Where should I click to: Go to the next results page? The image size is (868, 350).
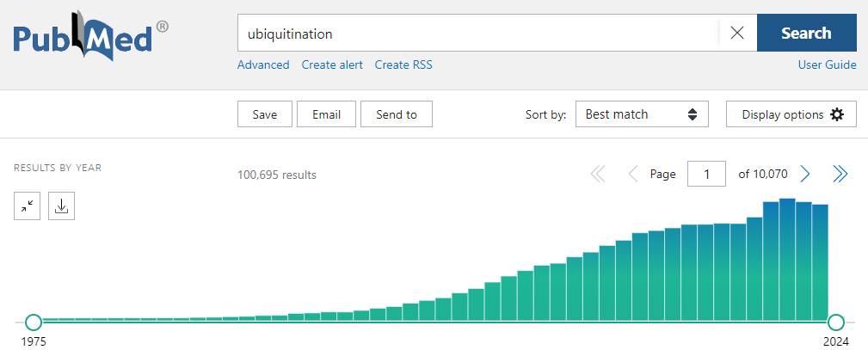[x=805, y=175]
